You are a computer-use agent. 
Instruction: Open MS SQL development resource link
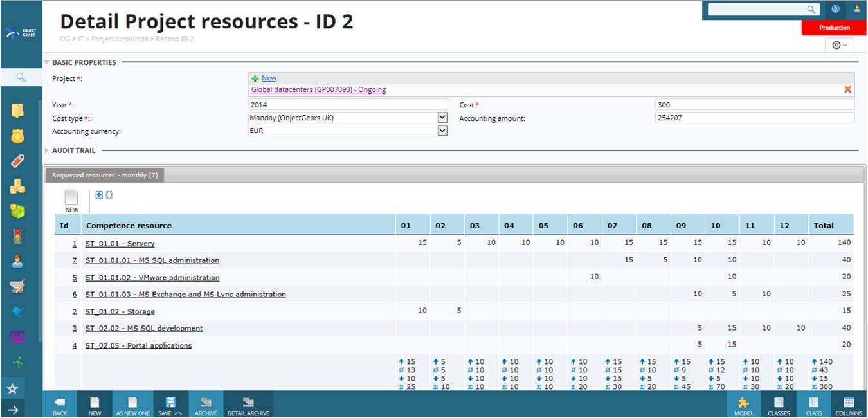tap(144, 329)
